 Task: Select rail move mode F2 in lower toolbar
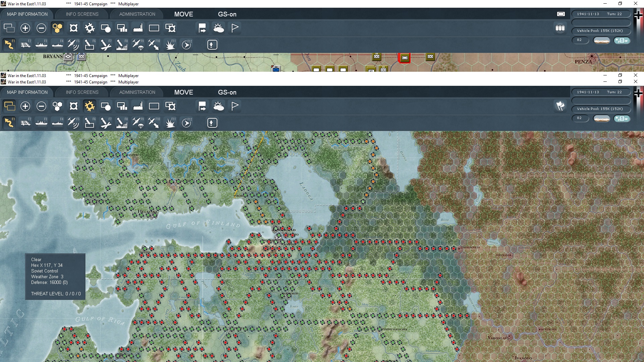(x=25, y=123)
